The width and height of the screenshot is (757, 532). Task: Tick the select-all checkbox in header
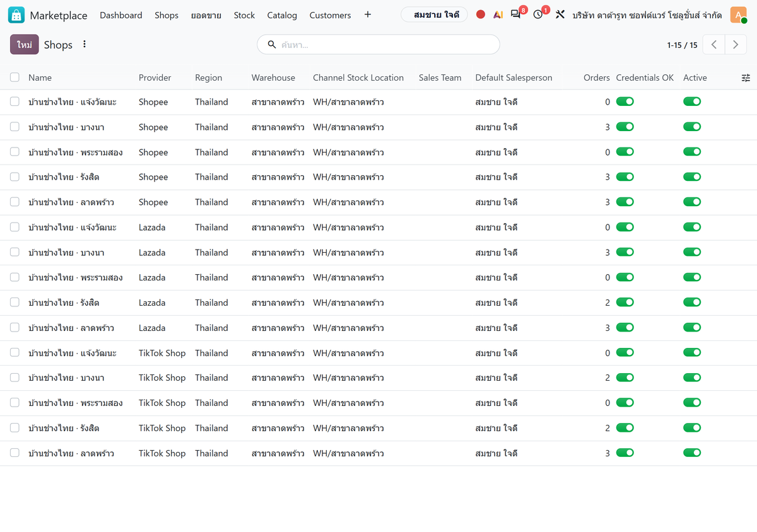click(x=15, y=78)
